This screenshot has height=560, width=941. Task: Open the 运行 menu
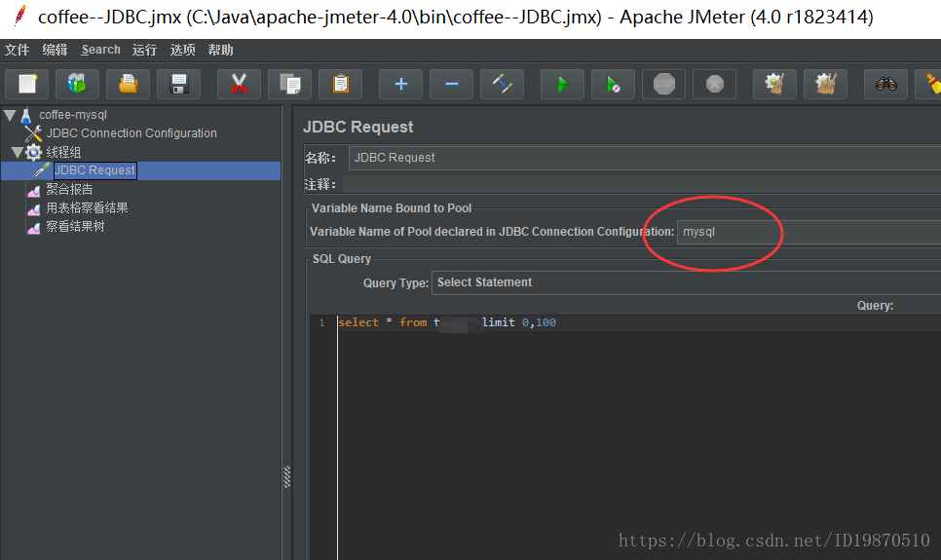[144, 50]
